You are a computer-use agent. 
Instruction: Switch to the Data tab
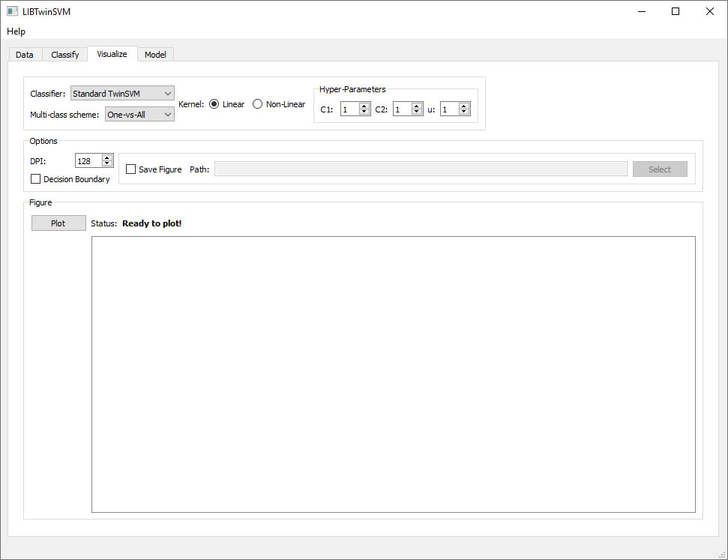(25, 55)
